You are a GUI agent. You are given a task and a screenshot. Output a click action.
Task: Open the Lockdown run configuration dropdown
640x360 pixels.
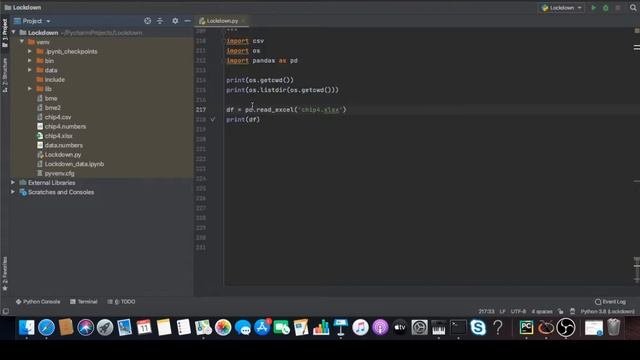click(562, 8)
